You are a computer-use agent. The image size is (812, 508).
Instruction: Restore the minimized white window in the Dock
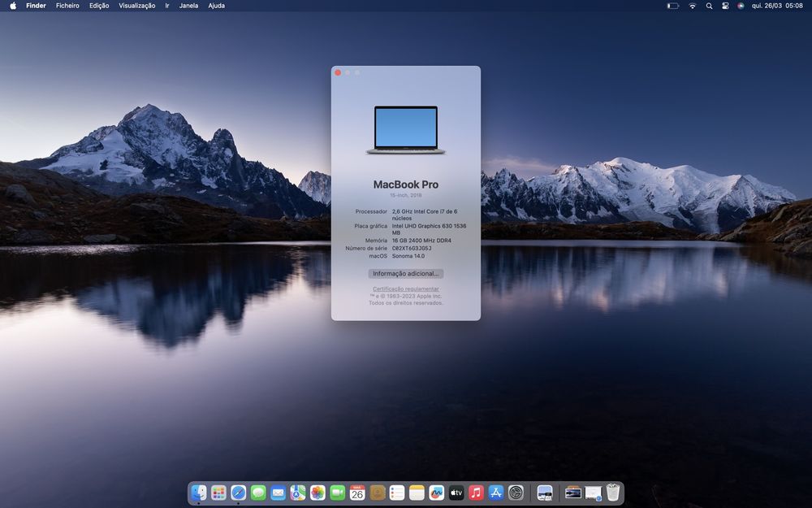[x=593, y=493]
